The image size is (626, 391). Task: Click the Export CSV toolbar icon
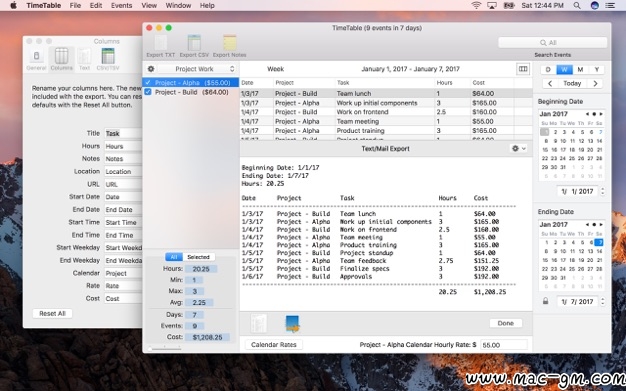coord(194,43)
